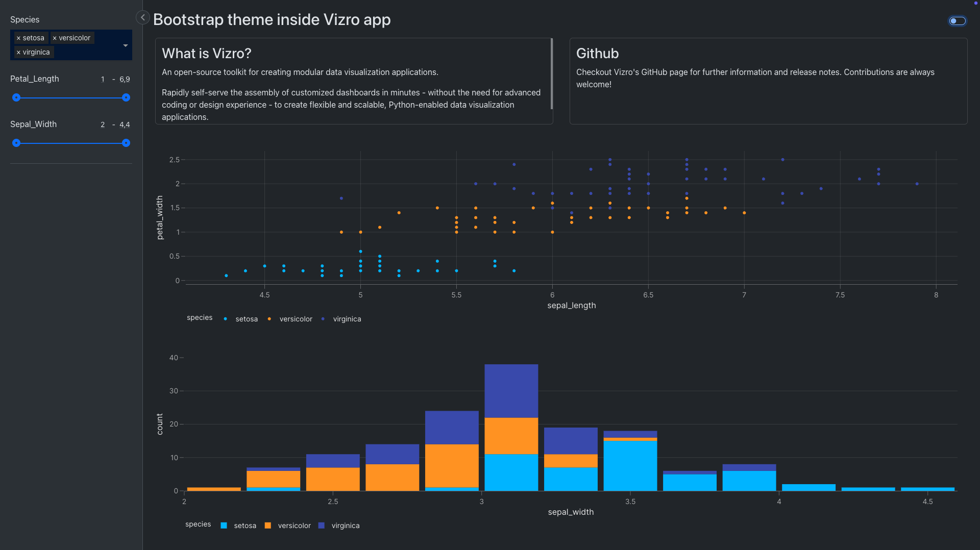Click Petal_Length slider left handle
Viewport: 980px width, 550px height.
click(16, 97)
